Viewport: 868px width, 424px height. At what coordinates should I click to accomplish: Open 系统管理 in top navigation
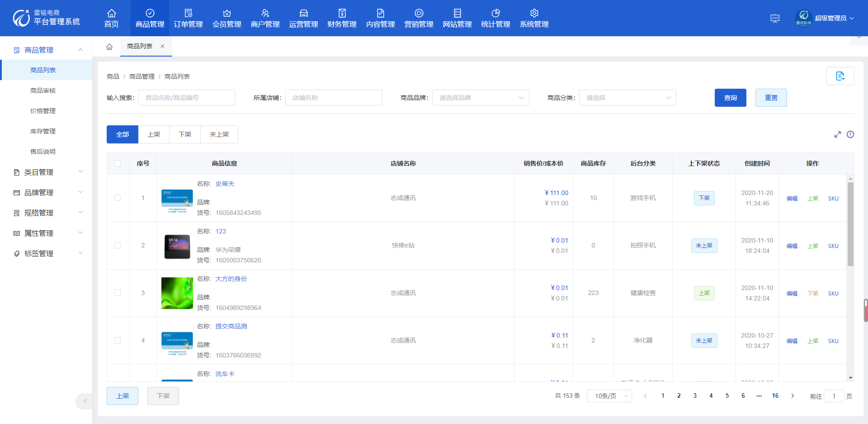tap(534, 18)
